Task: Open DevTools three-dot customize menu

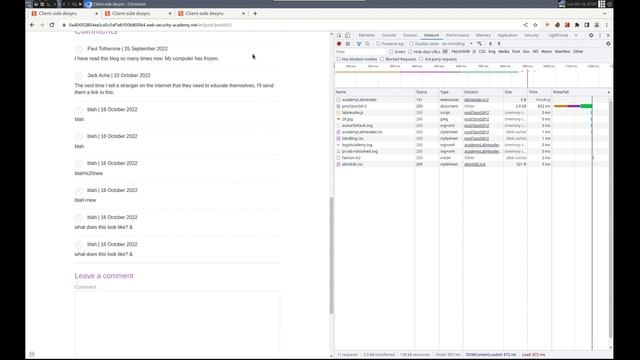Action: pos(600,36)
